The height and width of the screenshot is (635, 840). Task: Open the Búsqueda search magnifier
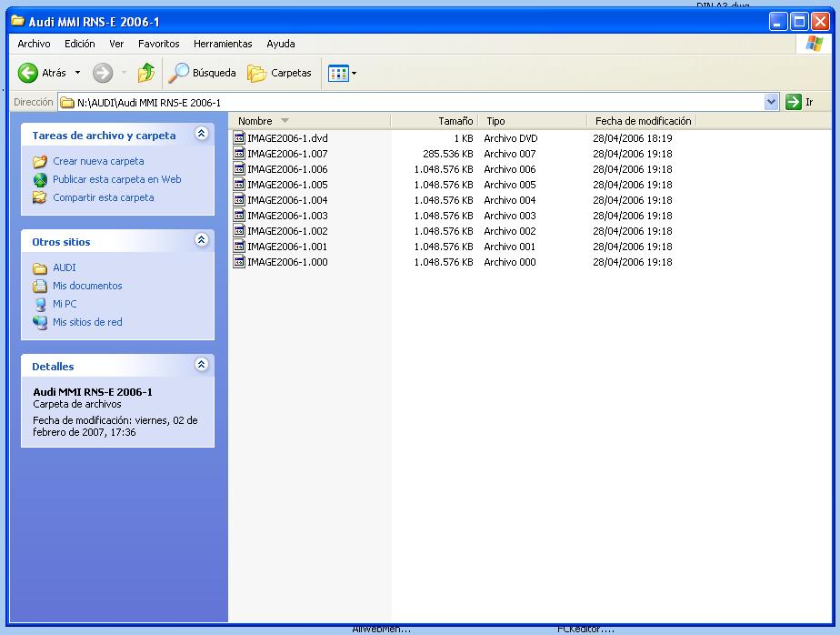pos(178,73)
